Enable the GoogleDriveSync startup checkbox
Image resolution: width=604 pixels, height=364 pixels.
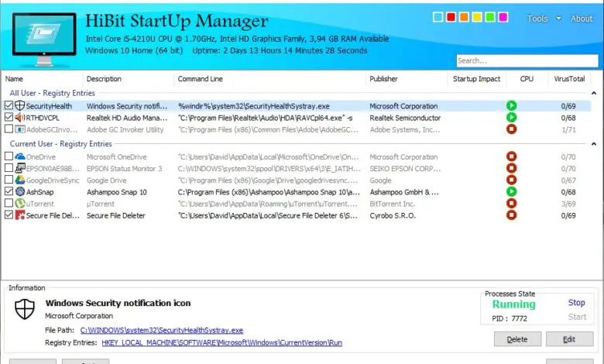pos(9,180)
